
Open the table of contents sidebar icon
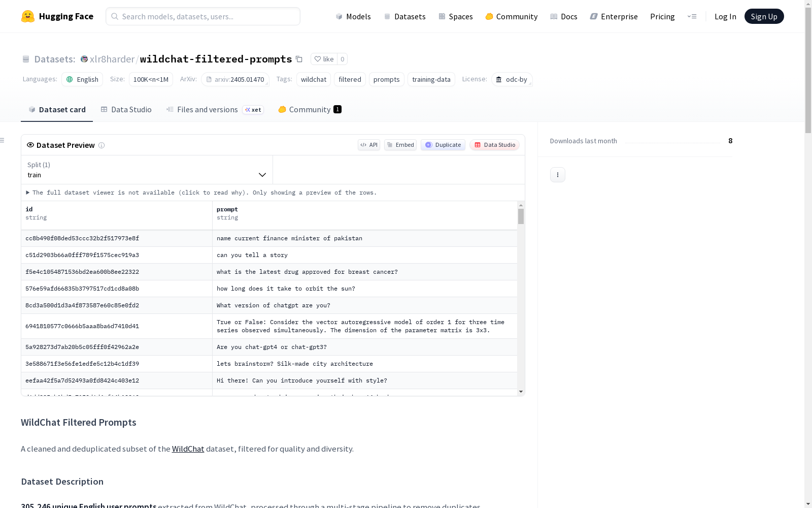pos(3,140)
